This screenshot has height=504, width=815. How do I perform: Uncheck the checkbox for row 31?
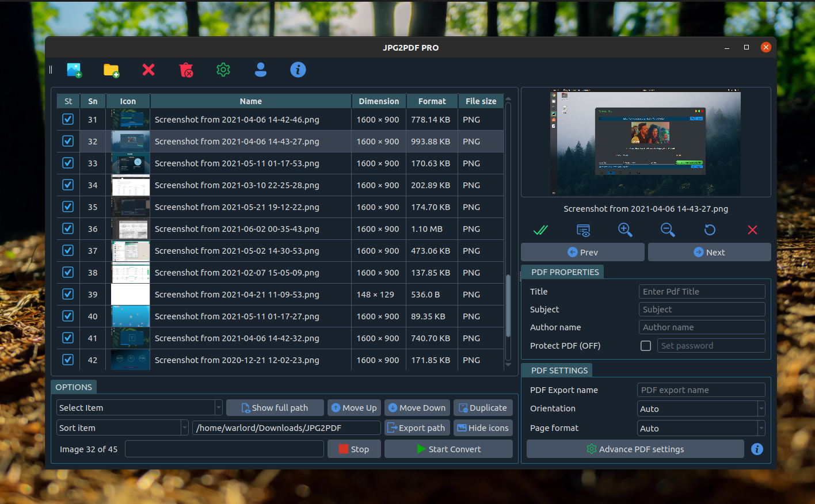pyautogui.click(x=68, y=119)
